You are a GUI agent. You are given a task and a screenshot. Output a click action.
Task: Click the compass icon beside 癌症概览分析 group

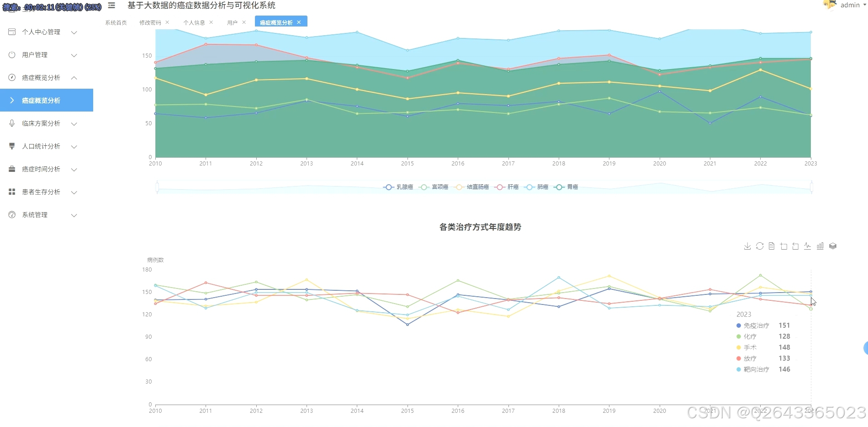[x=12, y=78]
